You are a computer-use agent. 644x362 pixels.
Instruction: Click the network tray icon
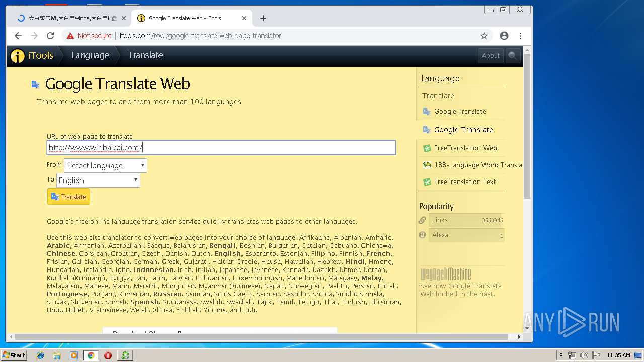click(572, 355)
